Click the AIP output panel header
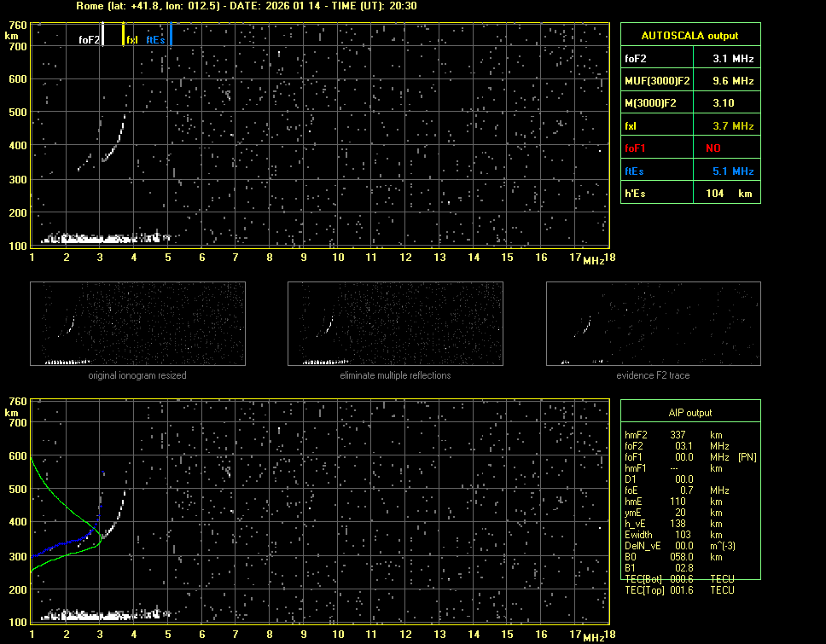This screenshot has width=826, height=644. tap(689, 412)
